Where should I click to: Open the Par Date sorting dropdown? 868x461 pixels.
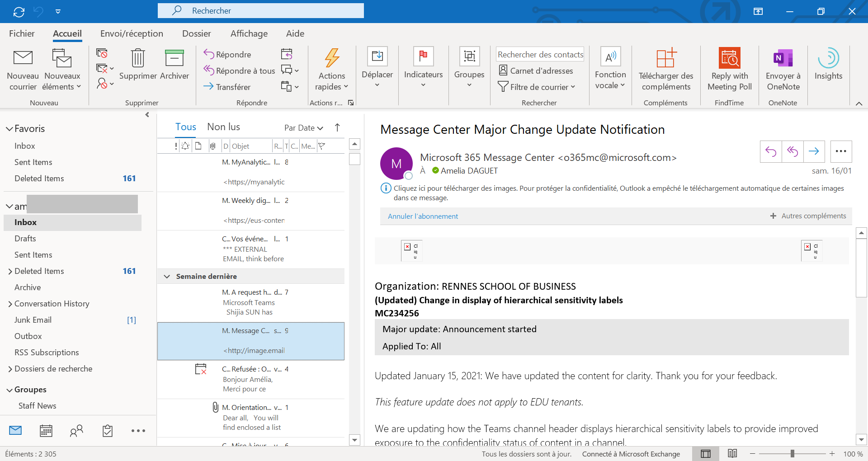point(304,128)
